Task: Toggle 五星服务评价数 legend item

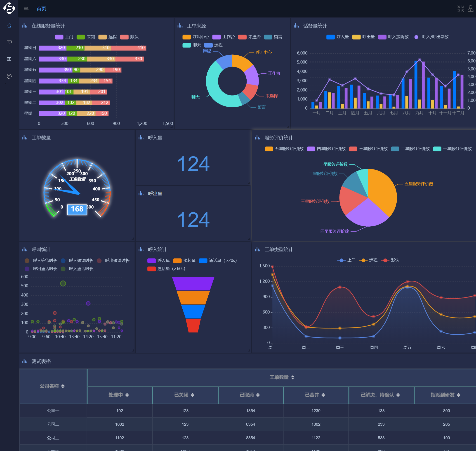Action: [284, 149]
